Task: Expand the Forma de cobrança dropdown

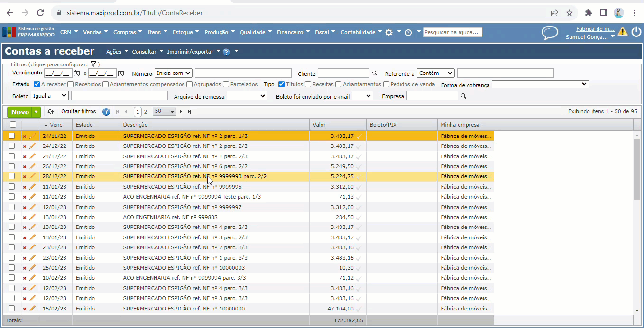Action: (x=540, y=84)
